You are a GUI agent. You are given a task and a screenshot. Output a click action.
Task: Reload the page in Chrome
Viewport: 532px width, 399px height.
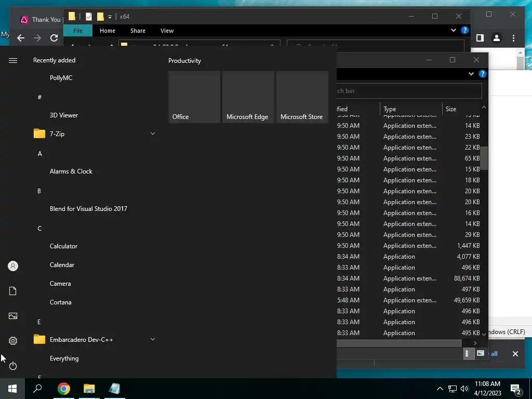pos(54,38)
